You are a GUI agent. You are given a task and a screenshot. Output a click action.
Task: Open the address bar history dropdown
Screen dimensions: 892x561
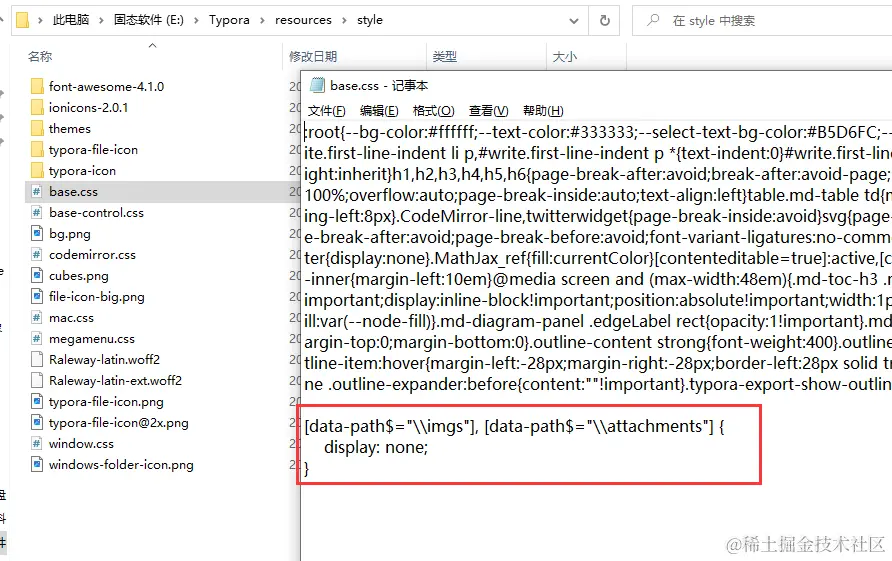[574, 21]
